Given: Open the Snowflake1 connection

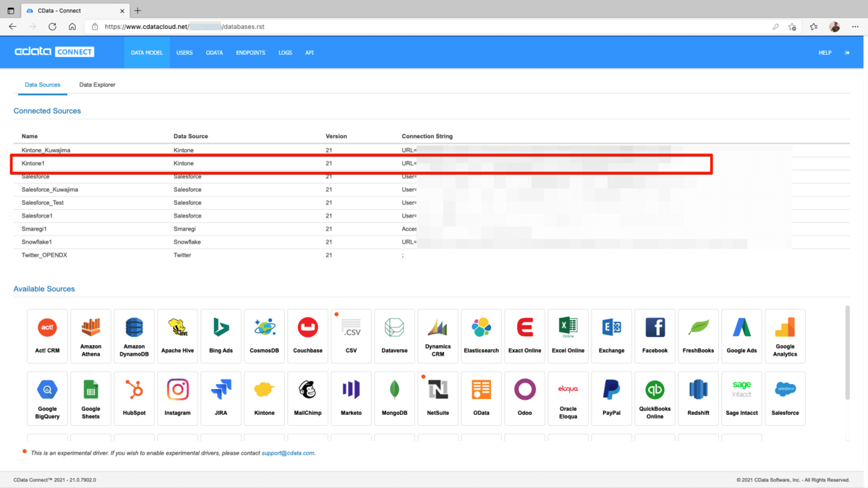Looking at the screenshot, I should 37,241.
